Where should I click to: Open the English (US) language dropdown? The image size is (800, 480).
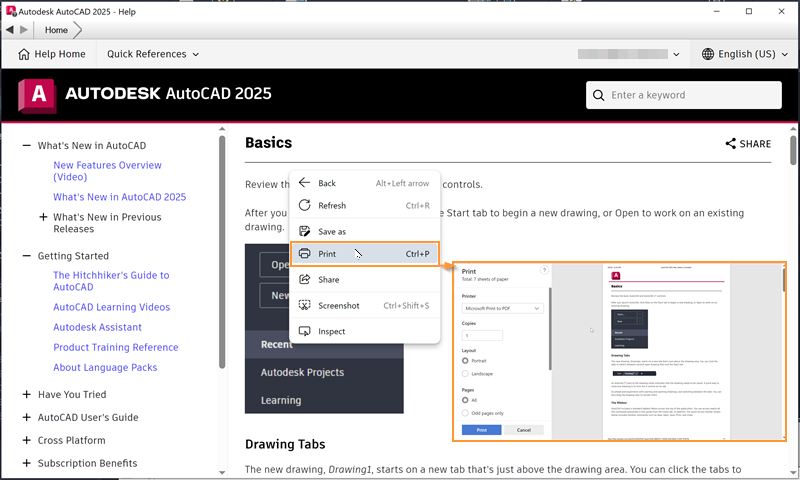(745, 54)
